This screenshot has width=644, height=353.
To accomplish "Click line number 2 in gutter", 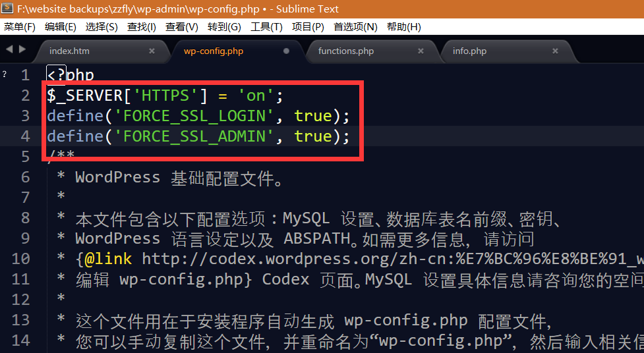I will (26, 95).
